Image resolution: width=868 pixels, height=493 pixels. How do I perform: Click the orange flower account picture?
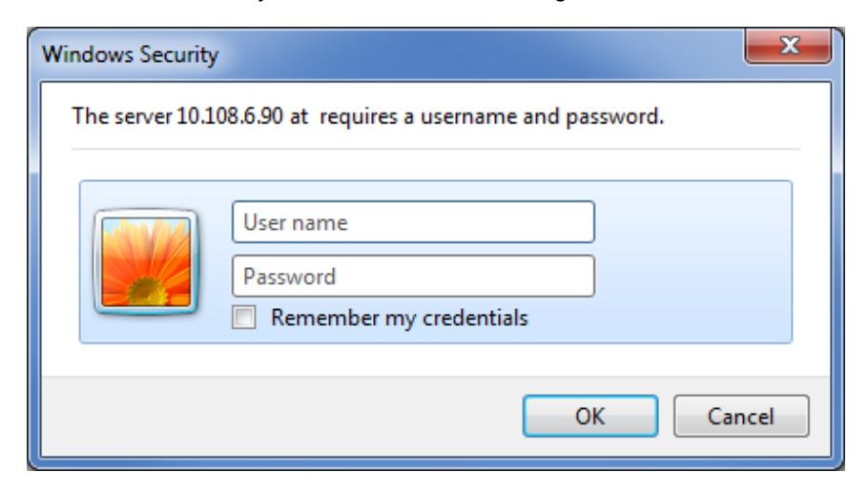click(146, 261)
